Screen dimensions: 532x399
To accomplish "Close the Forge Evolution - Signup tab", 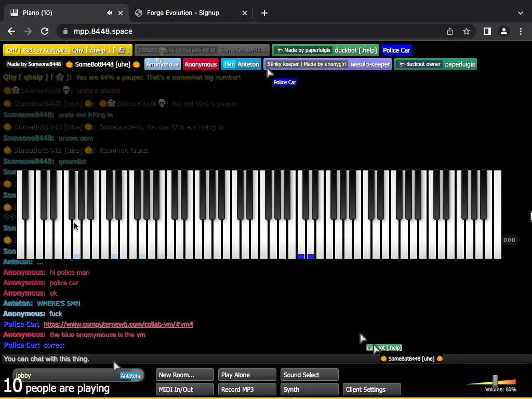I will [245, 13].
